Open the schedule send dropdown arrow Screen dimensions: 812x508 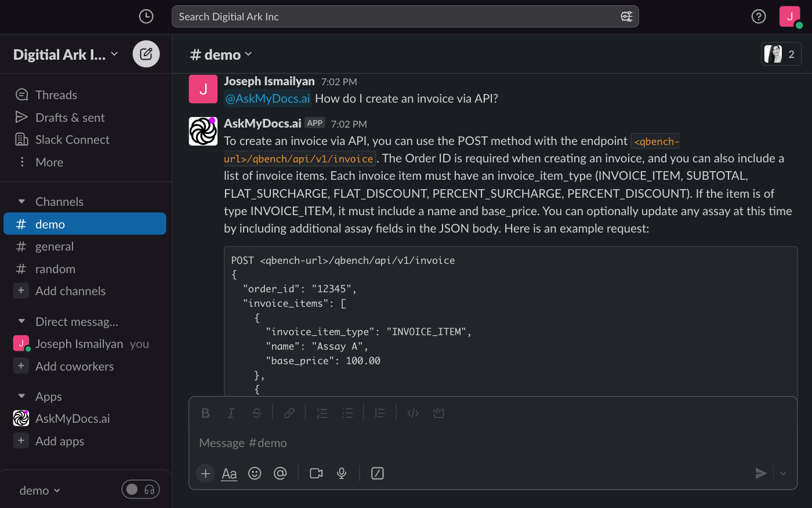point(783,473)
